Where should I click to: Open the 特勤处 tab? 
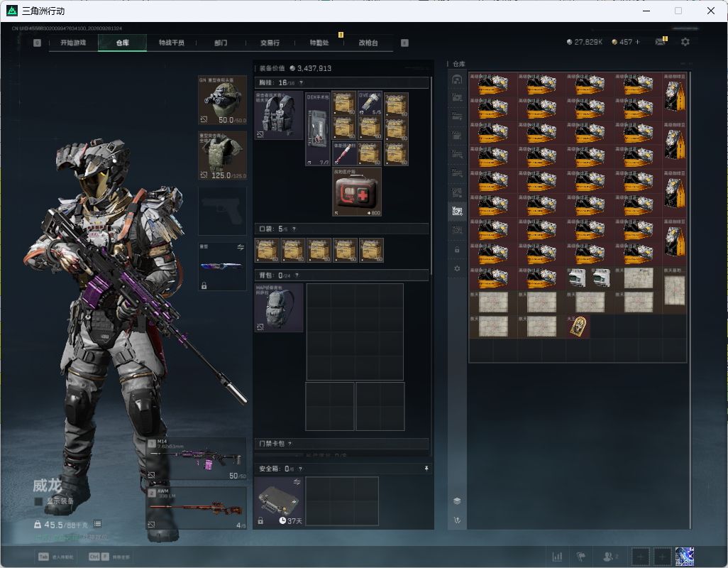pos(319,43)
